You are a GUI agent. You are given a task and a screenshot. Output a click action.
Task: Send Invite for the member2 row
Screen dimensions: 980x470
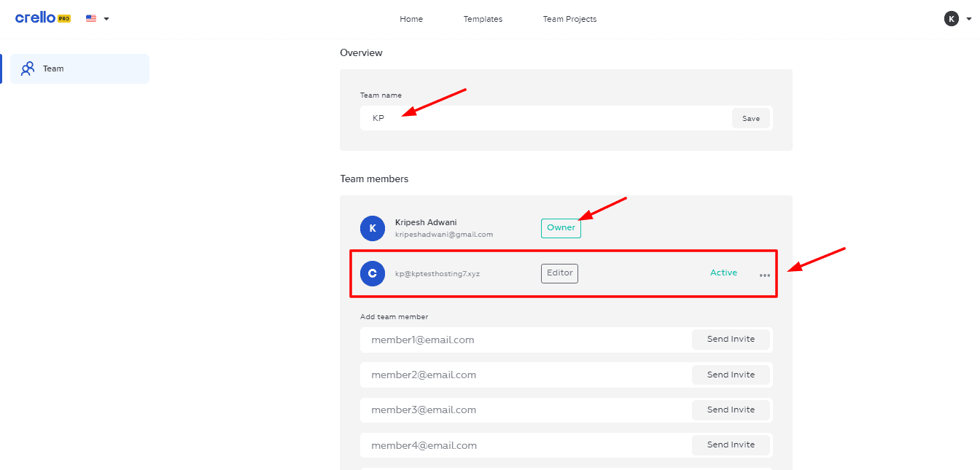(x=731, y=375)
